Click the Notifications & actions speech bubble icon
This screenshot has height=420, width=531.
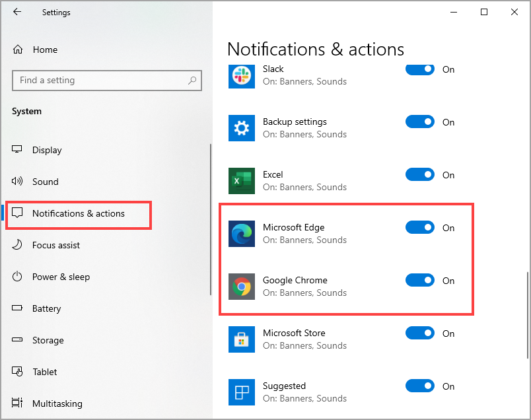pyautogui.click(x=17, y=213)
